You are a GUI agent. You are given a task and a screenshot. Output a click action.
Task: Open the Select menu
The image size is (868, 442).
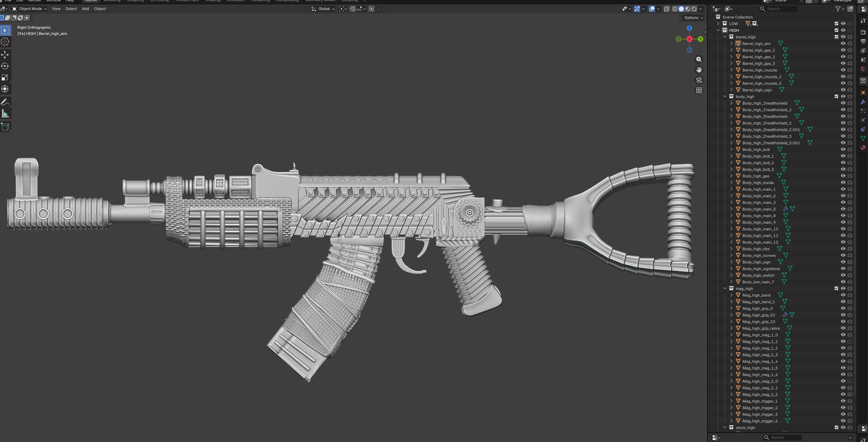point(71,9)
